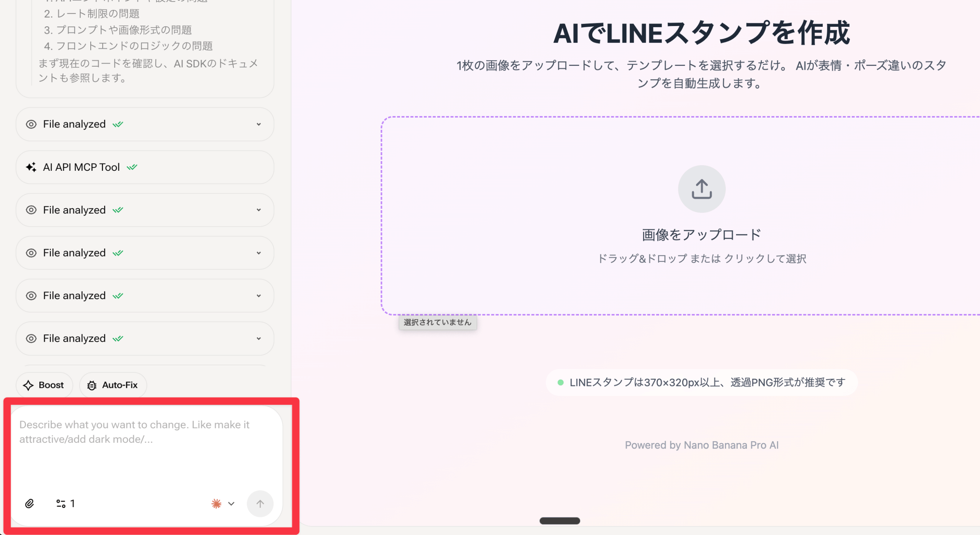Viewport: 980px width, 535px height.
Task: Click the Auto-Fix button
Action: [113, 385]
